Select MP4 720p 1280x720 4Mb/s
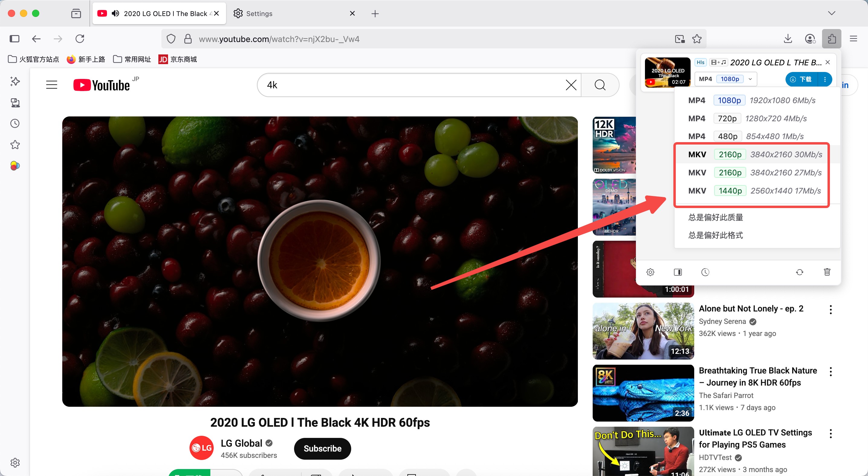This screenshot has width=868, height=476. pos(757,118)
